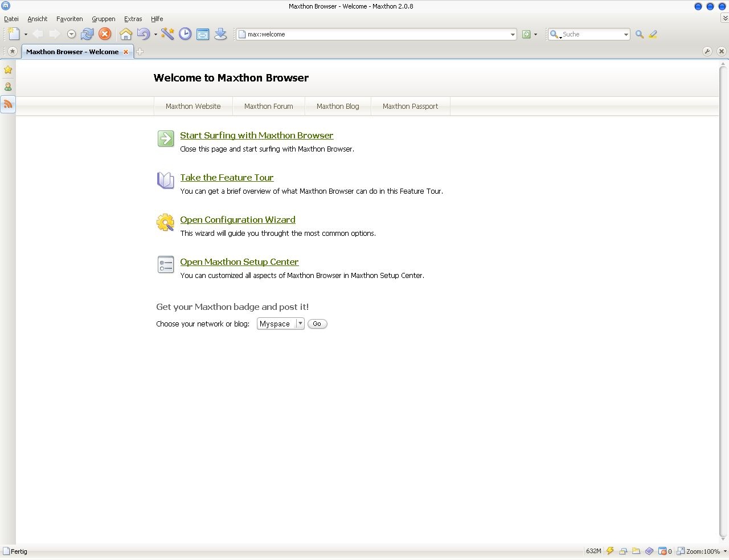Image resolution: width=729 pixels, height=560 pixels.
Task: Go to the Home page icon
Action: click(126, 34)
